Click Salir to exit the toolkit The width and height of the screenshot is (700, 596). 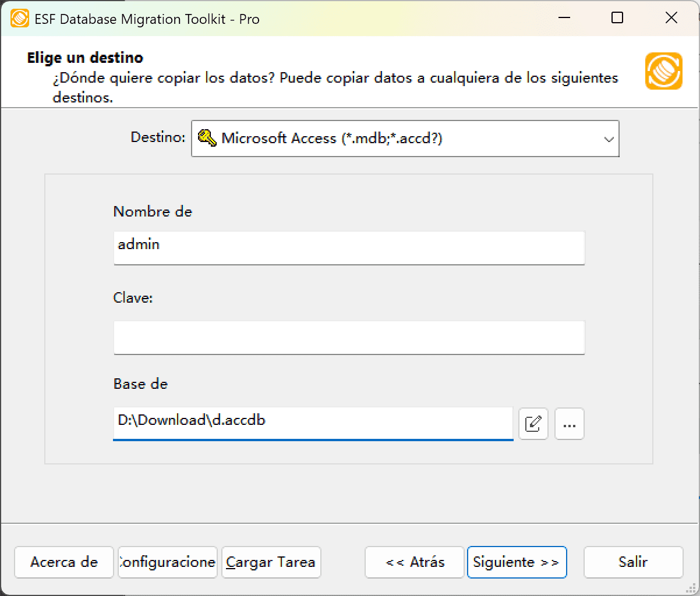click(632, 562)
